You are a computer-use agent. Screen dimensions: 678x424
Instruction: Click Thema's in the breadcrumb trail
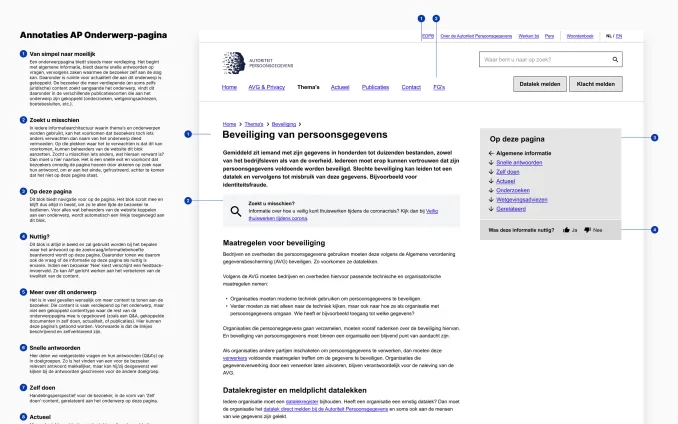click(x=254, y=124)
